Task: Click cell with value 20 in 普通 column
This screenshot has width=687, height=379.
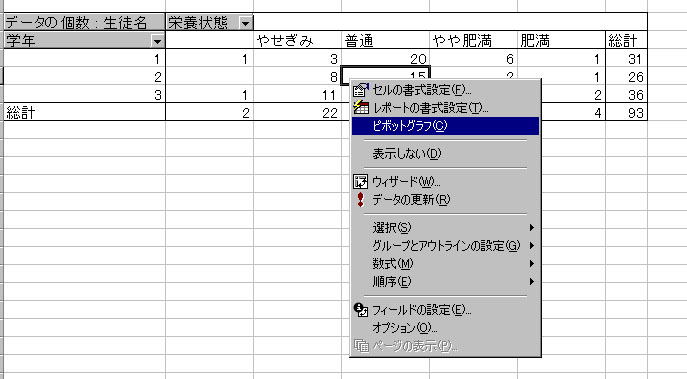Action: point(386,58)
